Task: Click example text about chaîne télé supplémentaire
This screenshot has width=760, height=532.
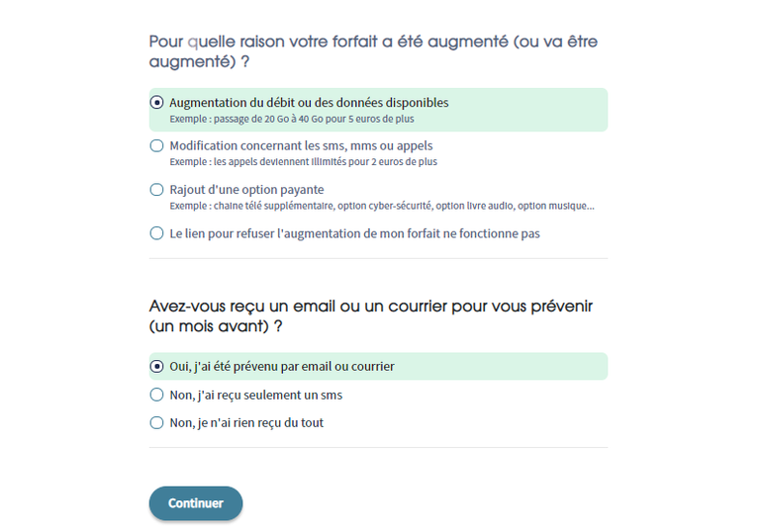Action: coord(382,206)
